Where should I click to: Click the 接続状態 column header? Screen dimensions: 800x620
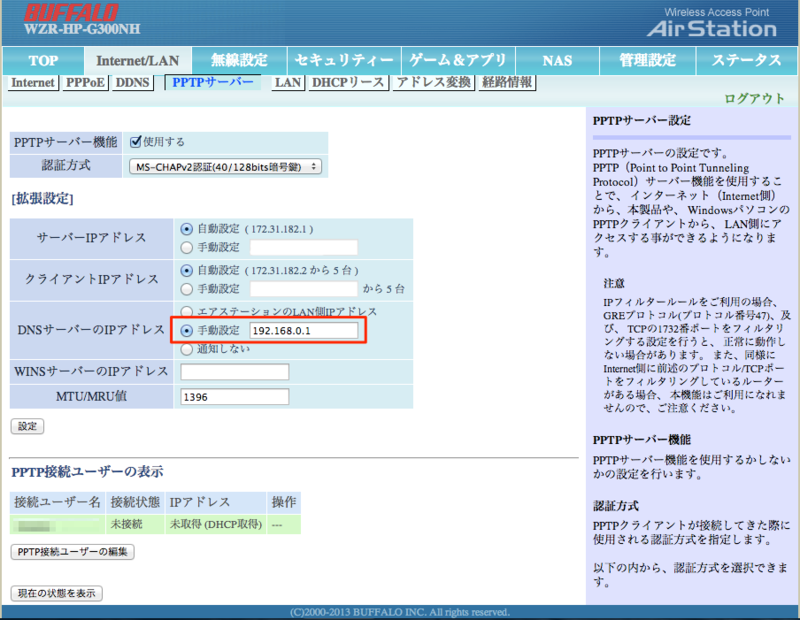pyautogui.click(x=135, y=502)
